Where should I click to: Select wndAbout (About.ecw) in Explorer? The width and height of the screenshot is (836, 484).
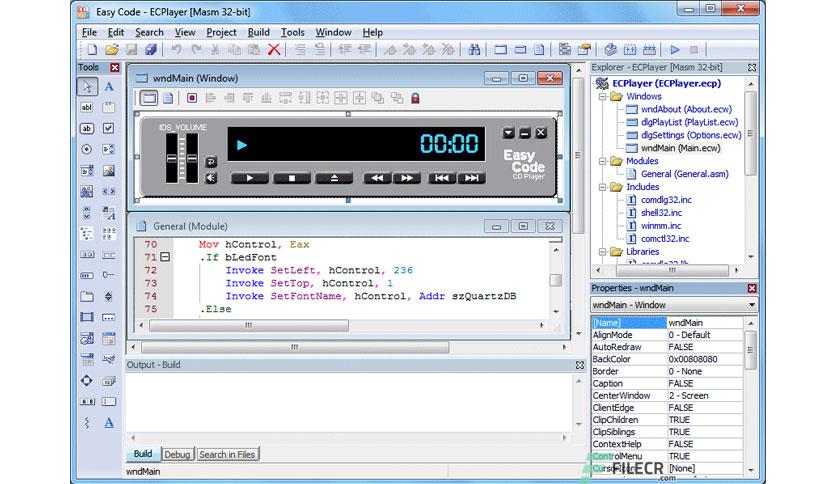[x=686, y=109]
